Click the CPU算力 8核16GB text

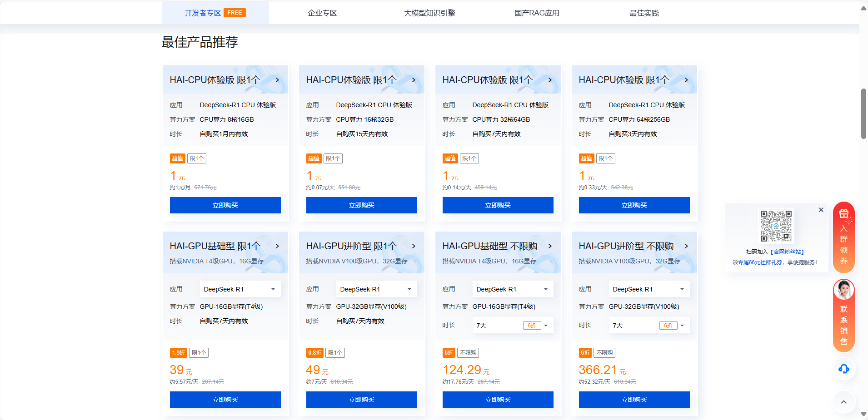click(227, 119)
